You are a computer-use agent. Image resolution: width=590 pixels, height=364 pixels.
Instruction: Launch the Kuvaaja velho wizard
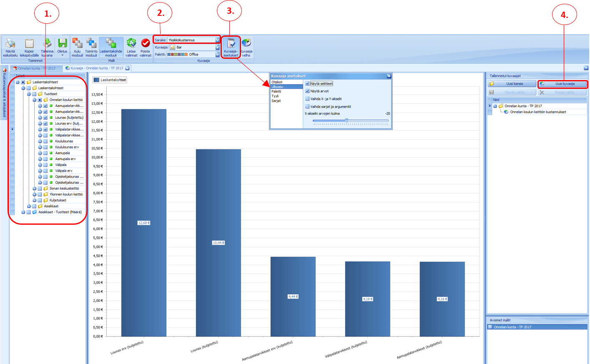coord(246,48)
